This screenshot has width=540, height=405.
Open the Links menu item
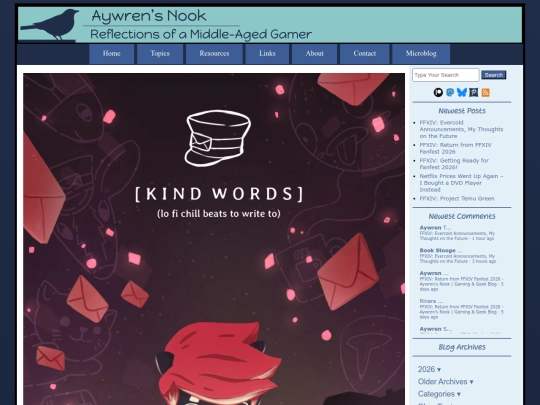click(x=267, y=54)
